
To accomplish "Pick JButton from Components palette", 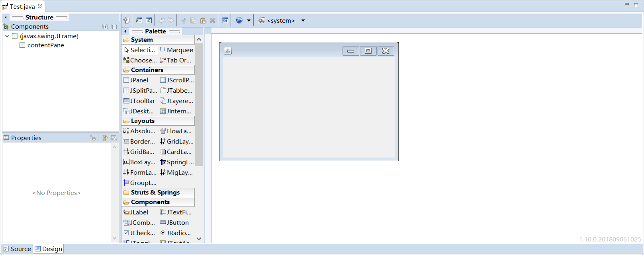I will click(x=174, y=222).
